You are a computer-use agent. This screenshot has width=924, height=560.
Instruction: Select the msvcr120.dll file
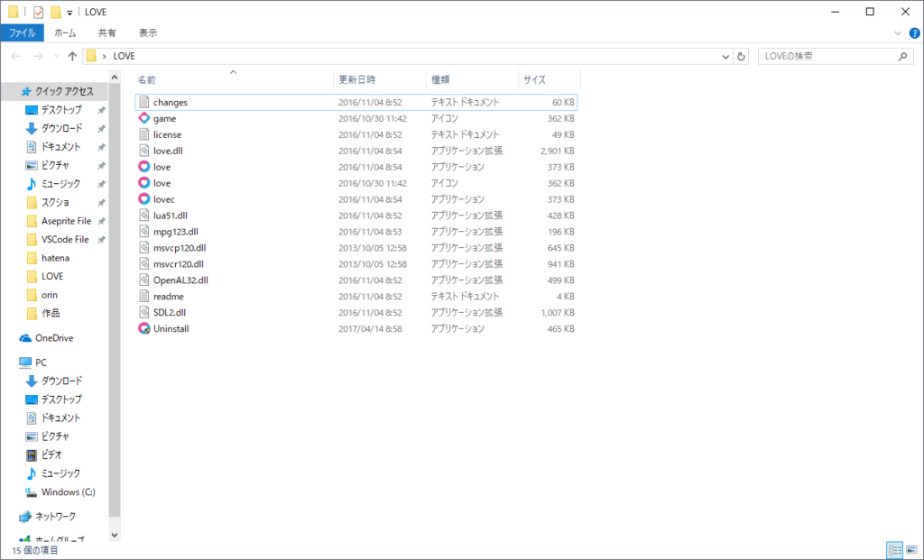point(356,264)
